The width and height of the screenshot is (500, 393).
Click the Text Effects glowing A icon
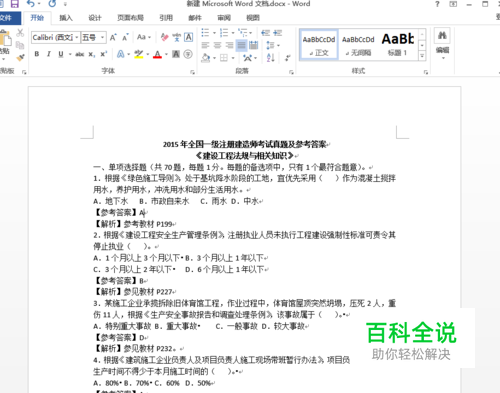point(121,54)
